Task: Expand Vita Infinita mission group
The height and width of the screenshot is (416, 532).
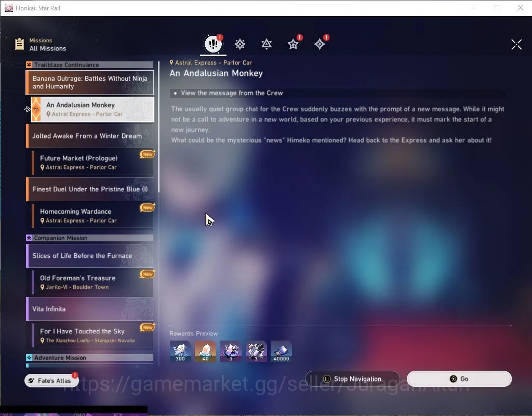Action: click(x=90, y=309)
